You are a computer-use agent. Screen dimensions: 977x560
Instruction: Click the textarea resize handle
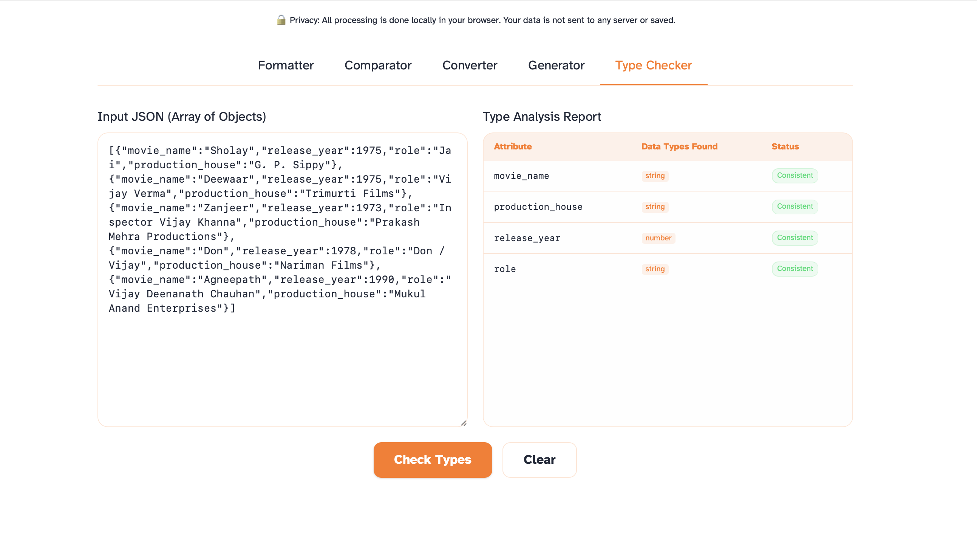pos(463,422)
